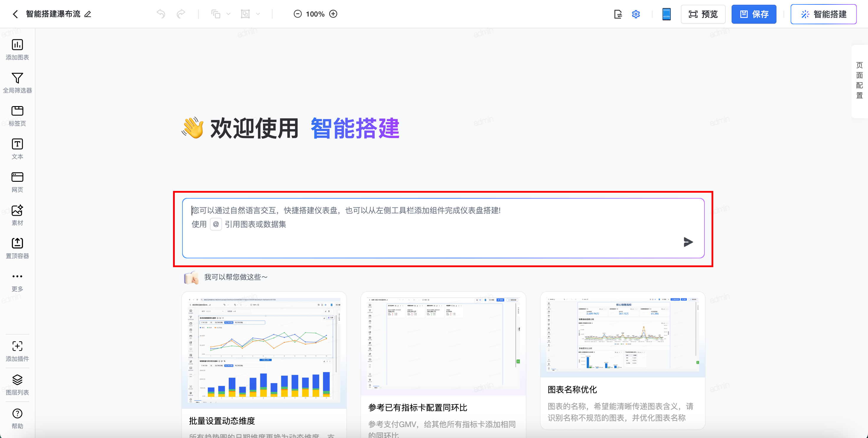Add a 置顶容器 pinned container

tap(17, 248)
